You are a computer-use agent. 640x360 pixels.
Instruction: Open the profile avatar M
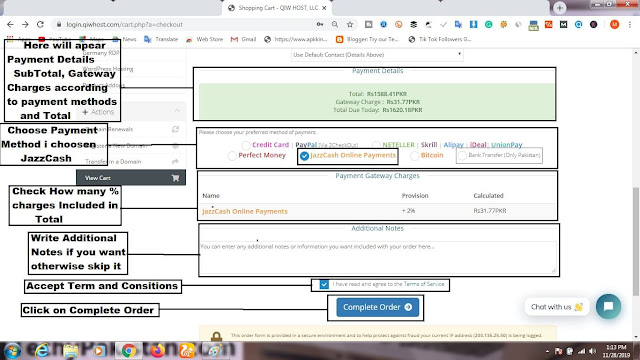point(614,24)
